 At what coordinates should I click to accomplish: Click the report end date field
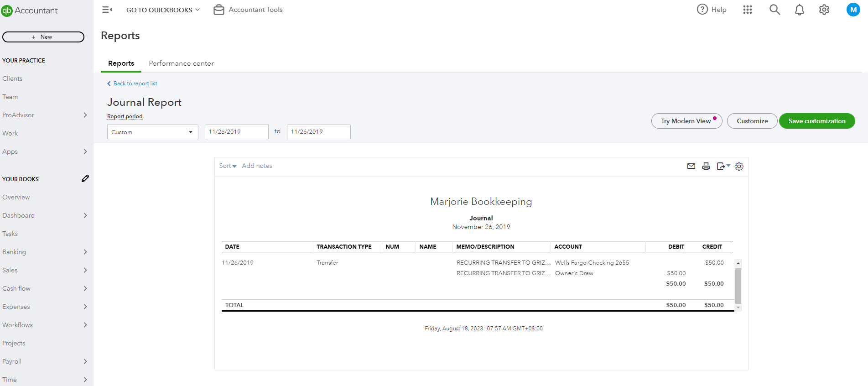coord(319,132)
